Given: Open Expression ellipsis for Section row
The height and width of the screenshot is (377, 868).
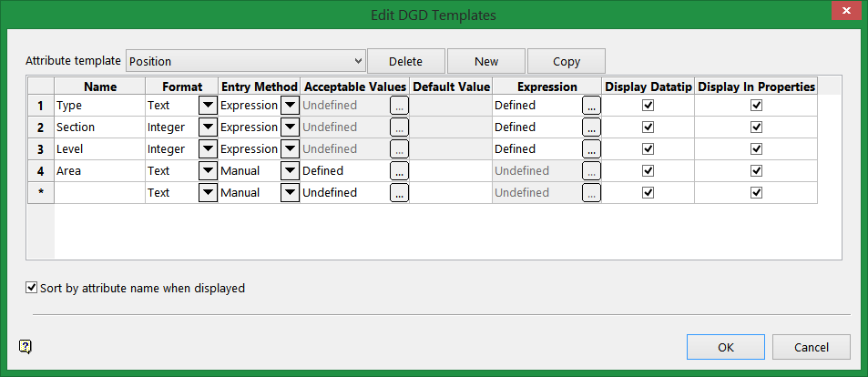Looking at the screenshot, I should [x=592, y=127].
